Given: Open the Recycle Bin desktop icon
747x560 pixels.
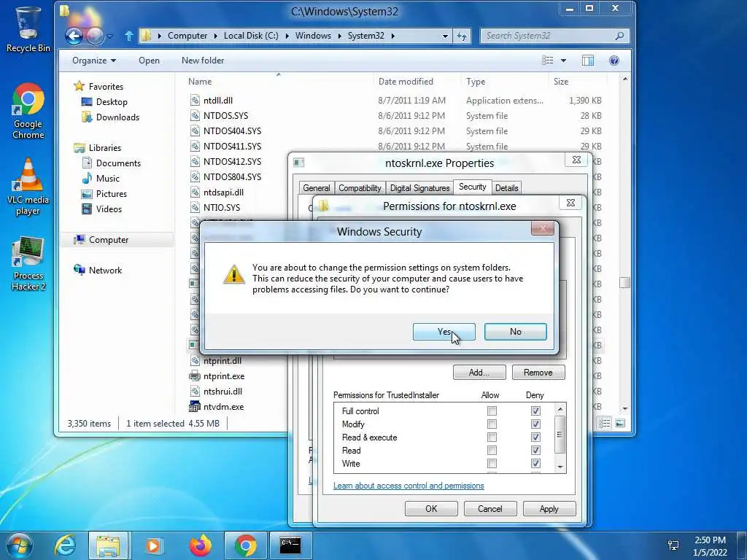Looking at the screenshot, I should [28, 29].
